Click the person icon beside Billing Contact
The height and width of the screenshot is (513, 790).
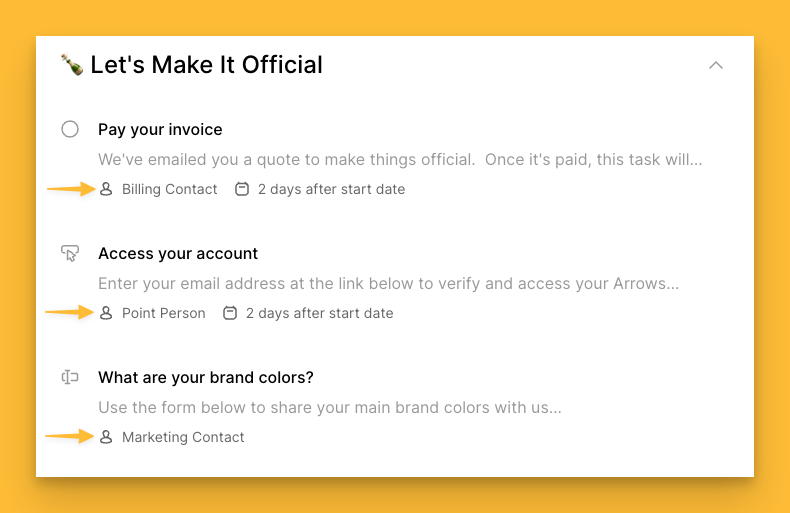click(x=106, y=189)
